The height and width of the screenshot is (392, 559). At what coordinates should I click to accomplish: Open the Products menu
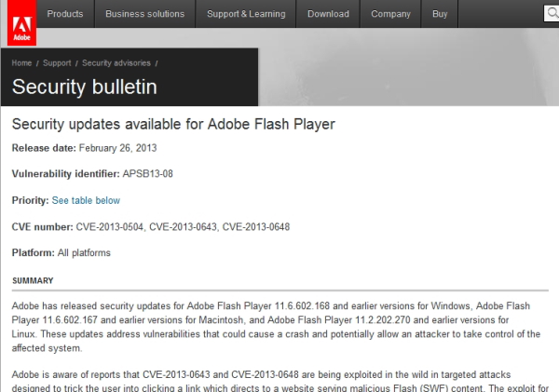[x=64, y=15]
